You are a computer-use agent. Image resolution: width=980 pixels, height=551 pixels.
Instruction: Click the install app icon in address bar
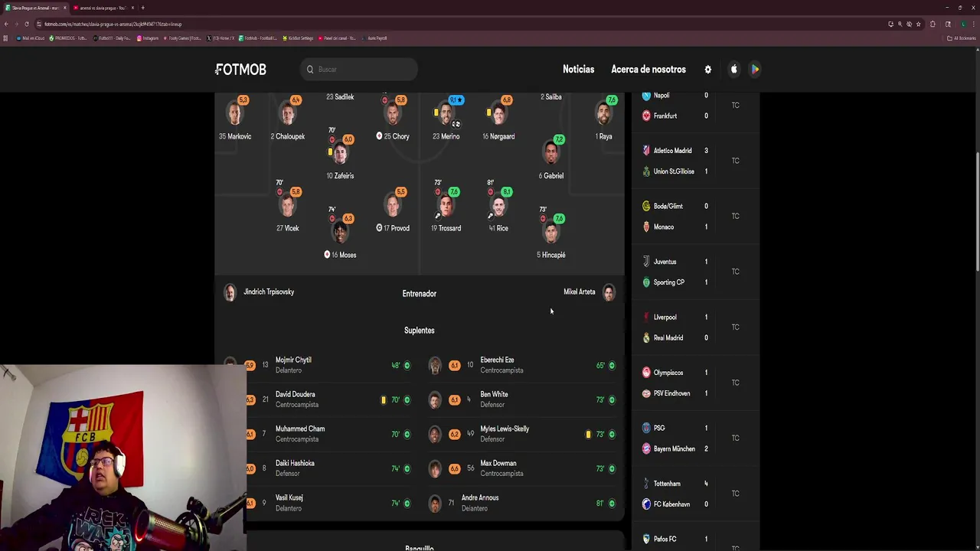[x=890, y=24]
